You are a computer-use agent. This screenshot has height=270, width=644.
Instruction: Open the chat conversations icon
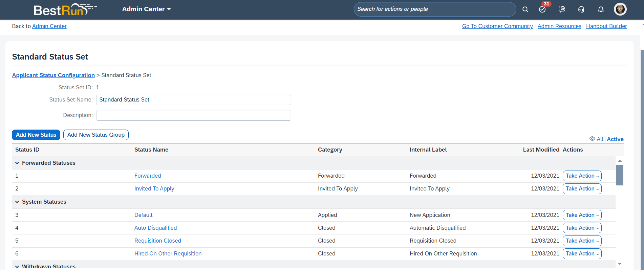562,9
